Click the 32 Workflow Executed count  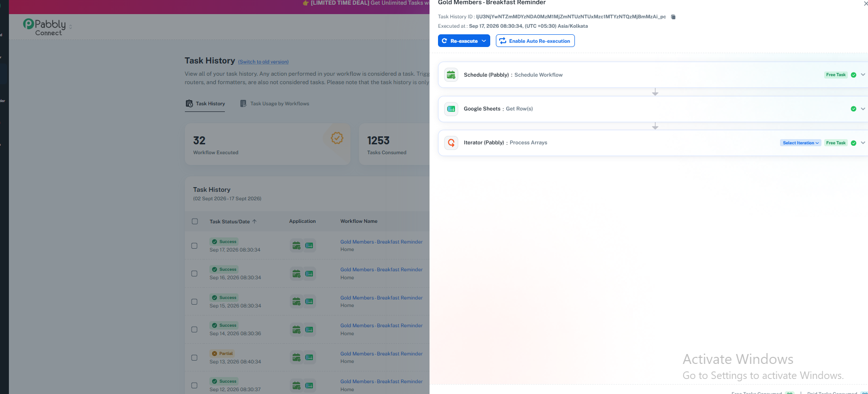(x=199, y=141)
